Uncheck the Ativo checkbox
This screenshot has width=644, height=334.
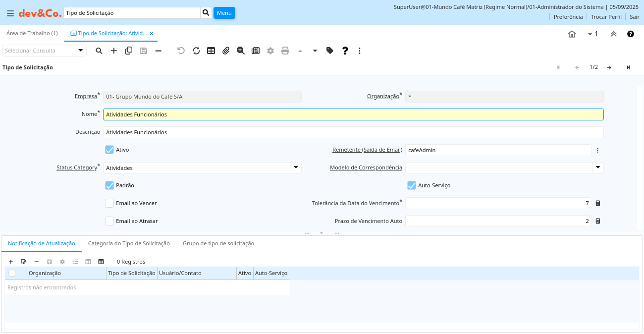pos(109,150)
